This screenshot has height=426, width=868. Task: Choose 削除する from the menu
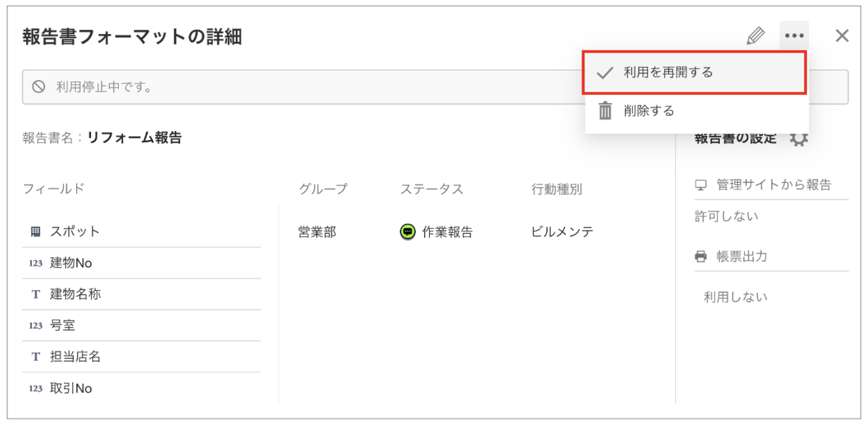pyautogui.click(x=696, y=110)
